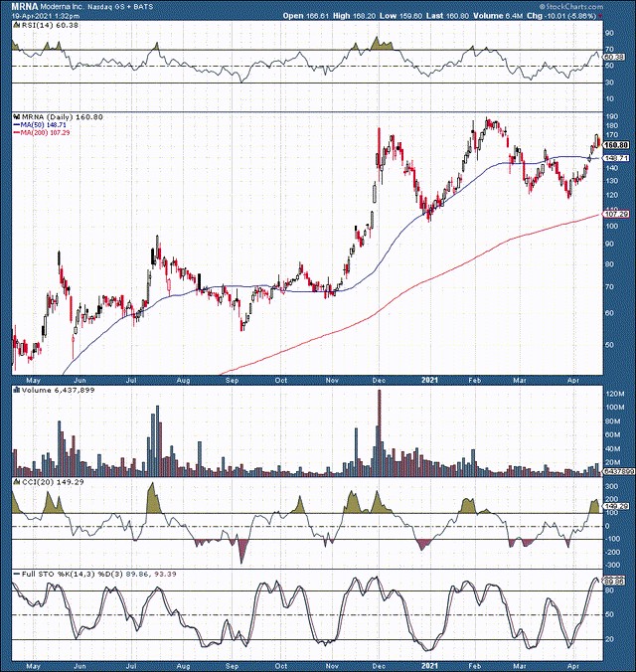Click the 60.38 value tag on RSI axis
Viewport: 636px width, 672px height.
tap(615, 57)
